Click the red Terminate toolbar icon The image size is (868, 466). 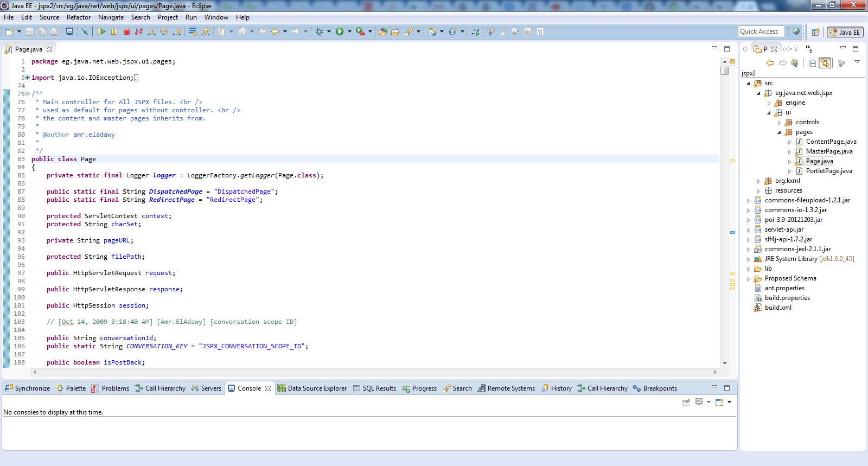pyautogui.click(x=126, y=31)
